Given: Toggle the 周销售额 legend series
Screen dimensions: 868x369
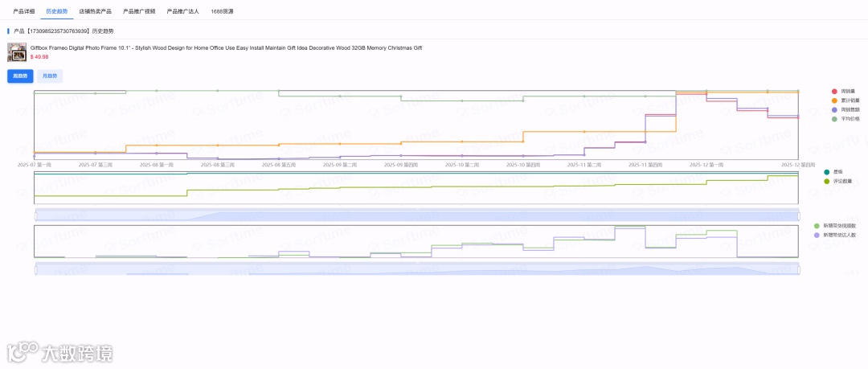Looking at the screenshot, I should click(845, 109).
